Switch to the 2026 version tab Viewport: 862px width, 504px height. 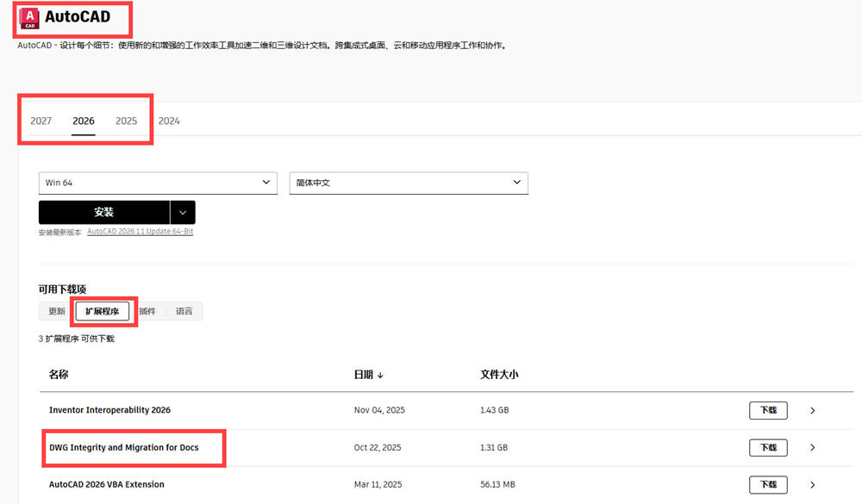coord(84,121)
